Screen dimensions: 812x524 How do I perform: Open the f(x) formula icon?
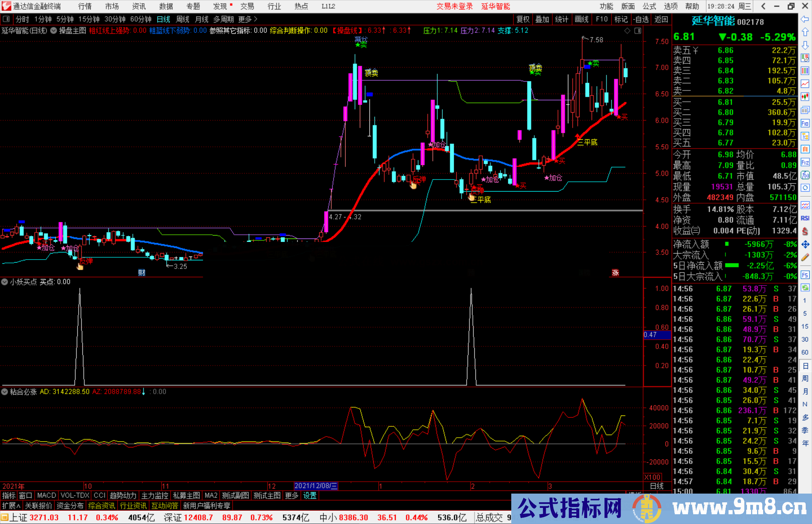pos(805,175)
